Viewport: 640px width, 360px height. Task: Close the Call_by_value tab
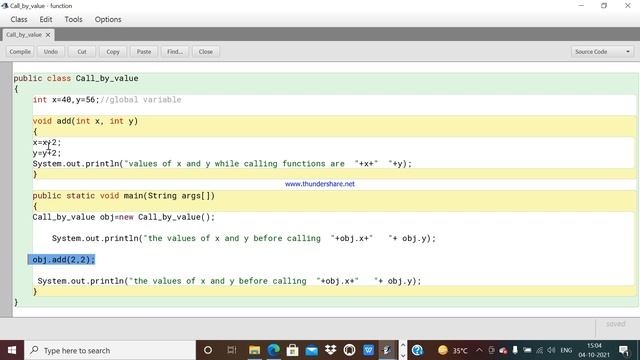(48, 35)
